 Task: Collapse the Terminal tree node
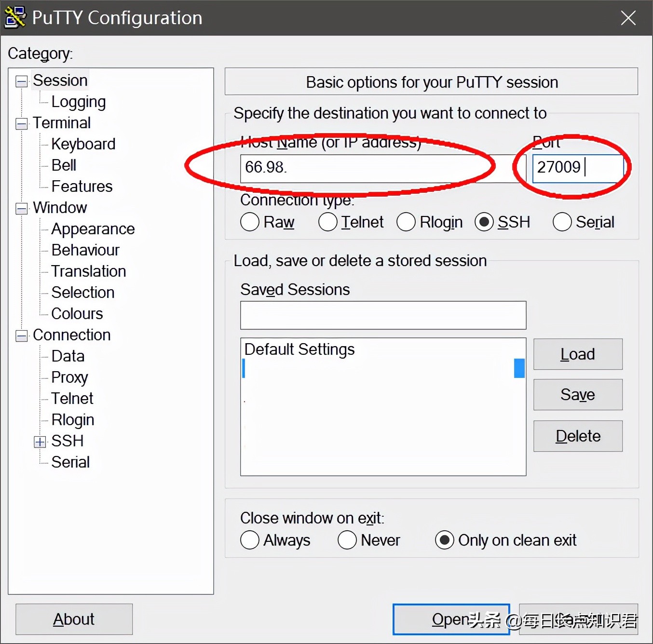coord(22,123)
